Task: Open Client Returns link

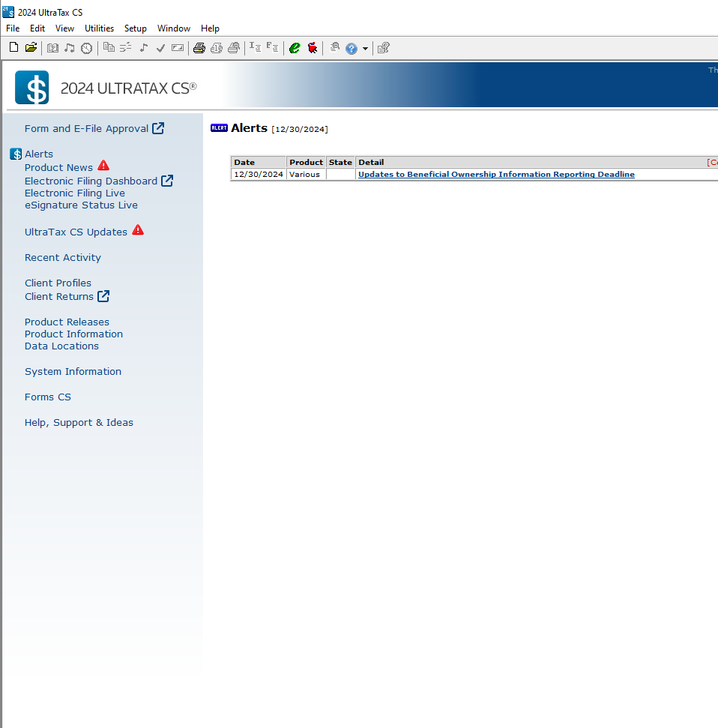Action: [59, 297]
